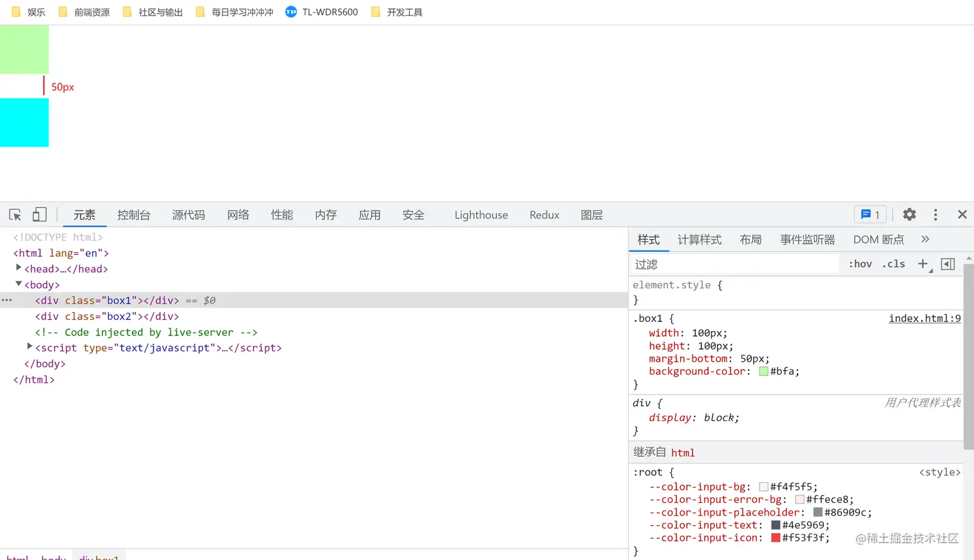The height and width of the screenshot is (560, 974).
Task: Open the 性能 tab
Action: (x=282, y=215)
